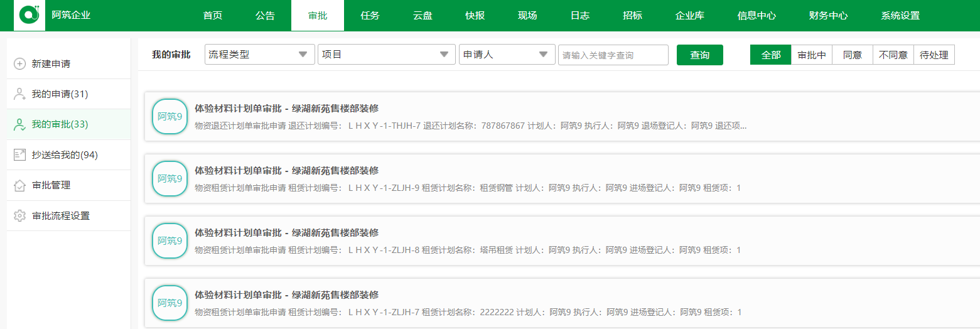The image size is (980, 329).
Task: Go to 信息中心 tab
Action: coord(757,16)
